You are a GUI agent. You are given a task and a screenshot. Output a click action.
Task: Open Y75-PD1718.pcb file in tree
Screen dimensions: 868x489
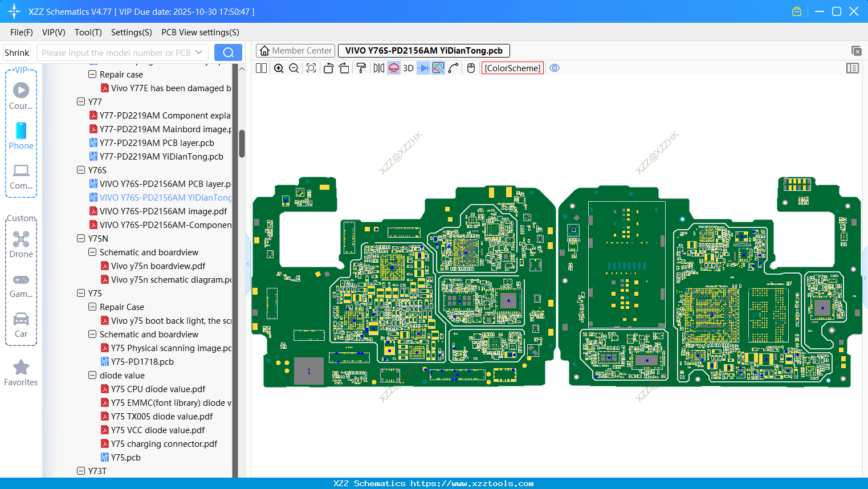tap(142, 362)
